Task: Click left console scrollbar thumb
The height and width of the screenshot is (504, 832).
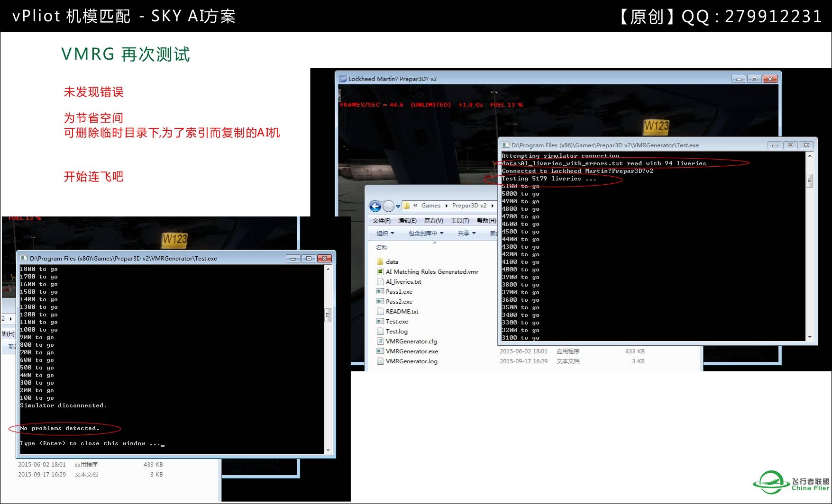Action: point(328,315)
